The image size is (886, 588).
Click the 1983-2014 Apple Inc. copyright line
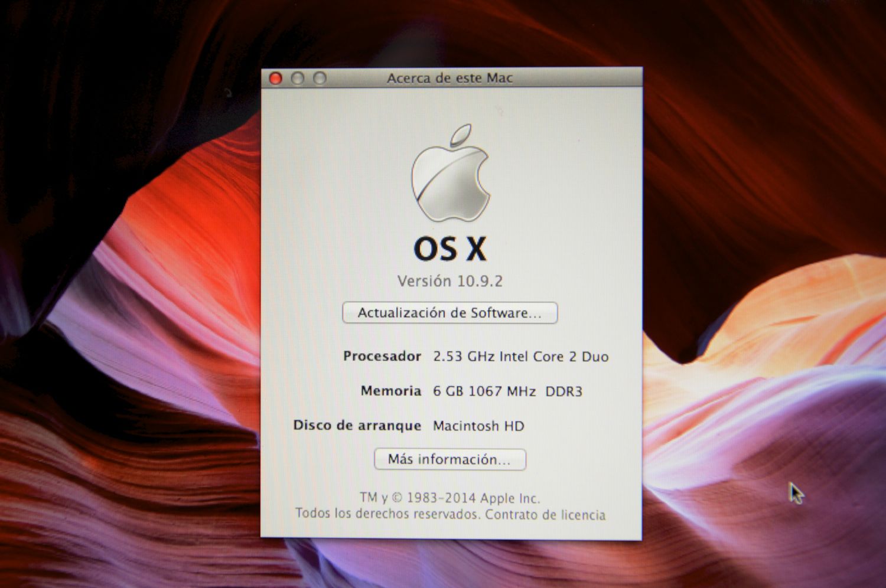click(449, 498)
